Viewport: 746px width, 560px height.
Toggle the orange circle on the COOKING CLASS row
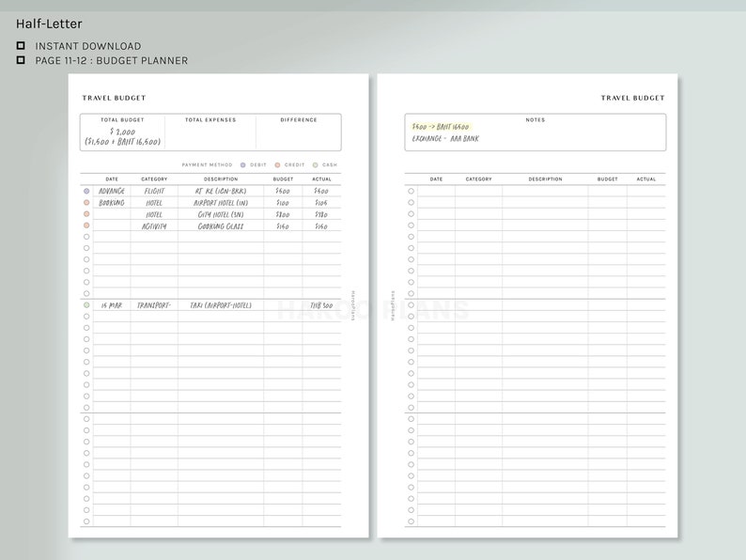[86, 226]
